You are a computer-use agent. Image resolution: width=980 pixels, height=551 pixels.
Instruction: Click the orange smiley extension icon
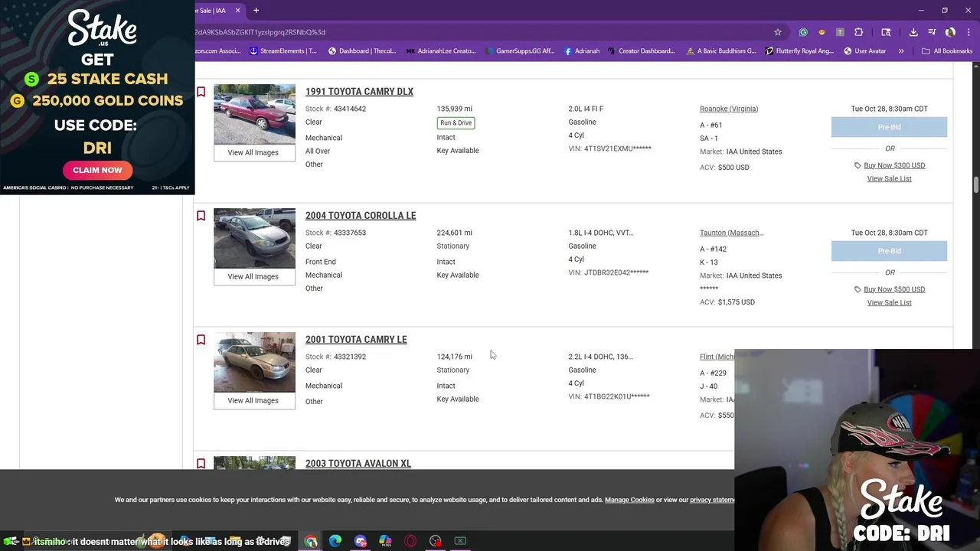[822, 32]
